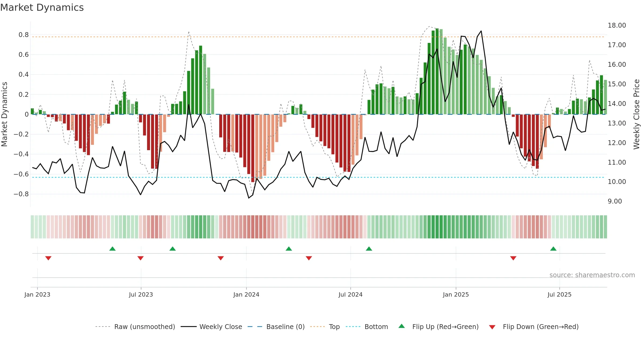
Task: Click the 9.00 price axis label
Action: (615, 201)
